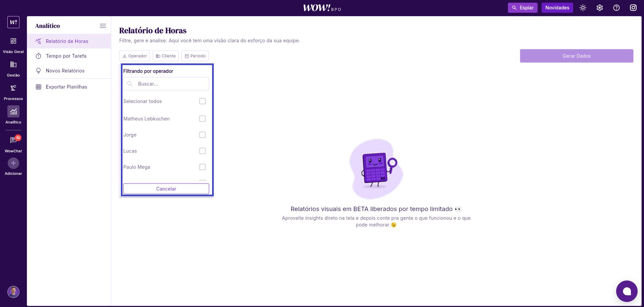Open the Cliente filter dropdown
The image size is (644, 307).
click(166, 56)
